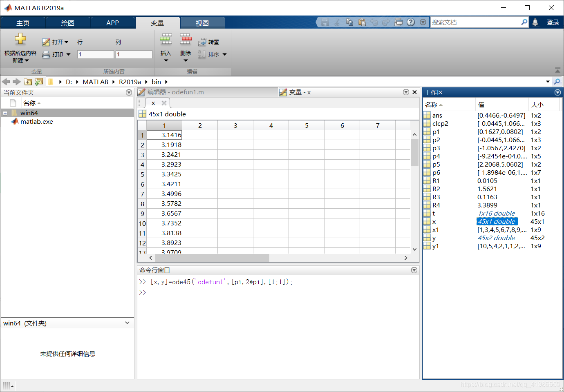Click the Paste icon in quick toolbar

click(x=362, y=22)
